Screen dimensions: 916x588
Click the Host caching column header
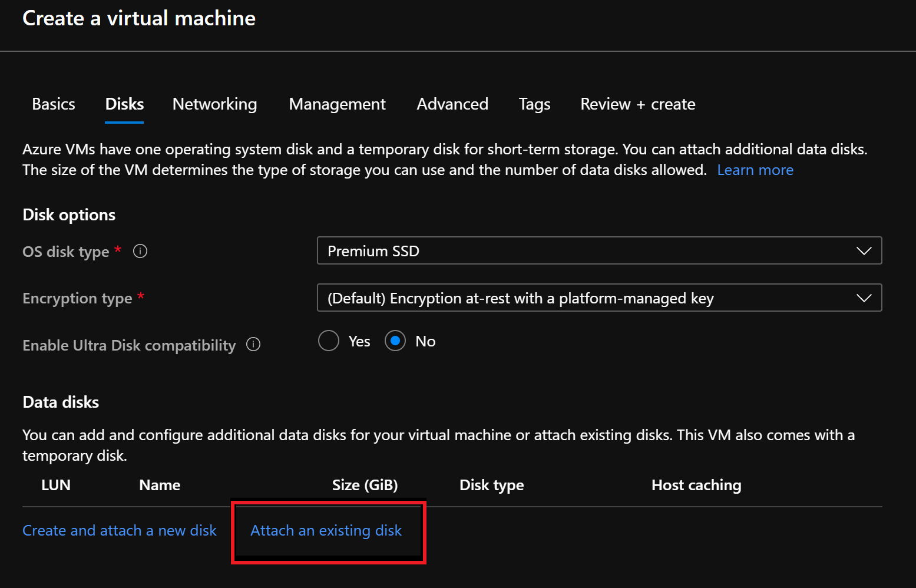[x=696, y=485]
